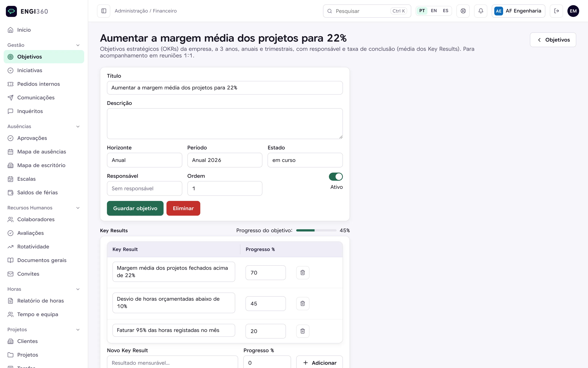Collapse the Projetos section chevron
The image size is (588, 368).
pos(78,330)
